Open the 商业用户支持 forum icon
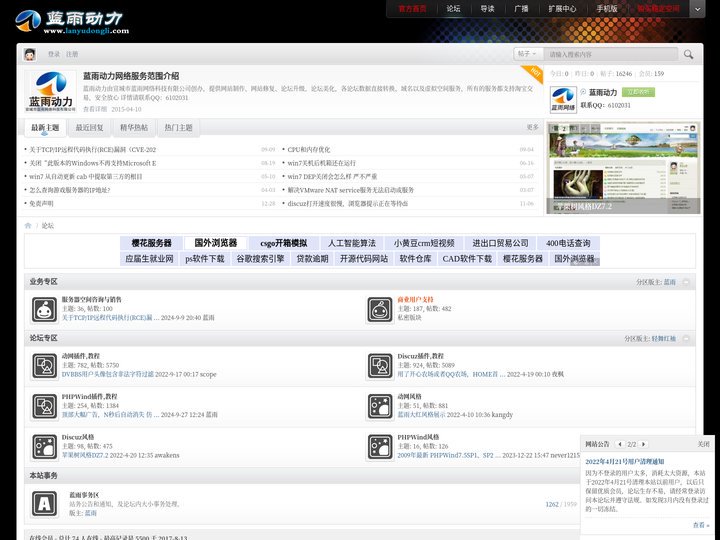 click(380, 309)
